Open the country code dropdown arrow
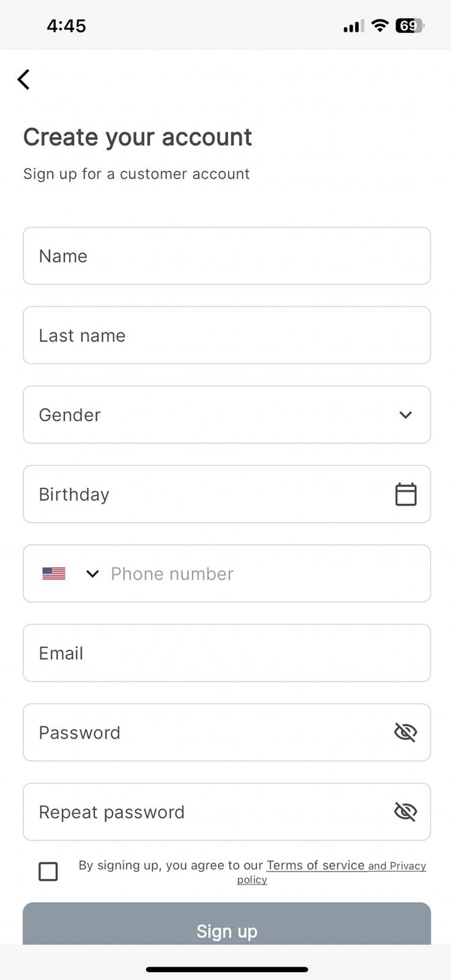The image size is (451, 980). pyautogui.click(x=92, y=573)
